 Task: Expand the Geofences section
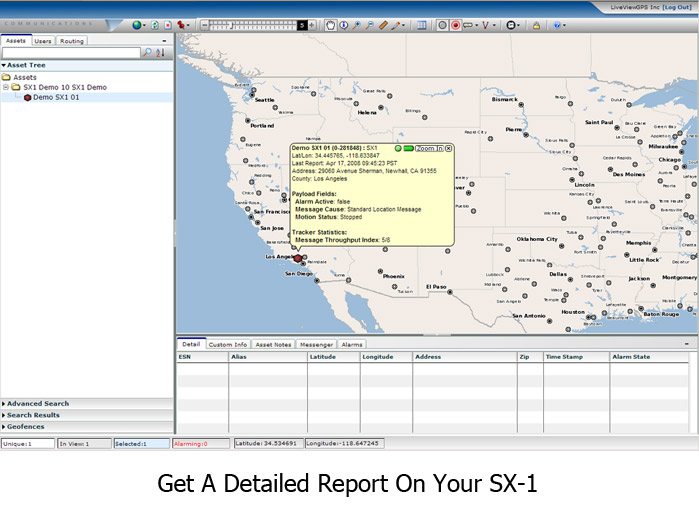[26, 426]
